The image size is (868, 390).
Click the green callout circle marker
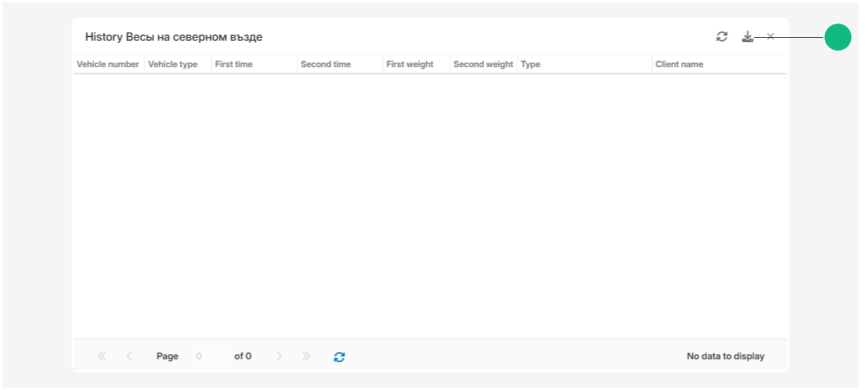pos(837,37)
